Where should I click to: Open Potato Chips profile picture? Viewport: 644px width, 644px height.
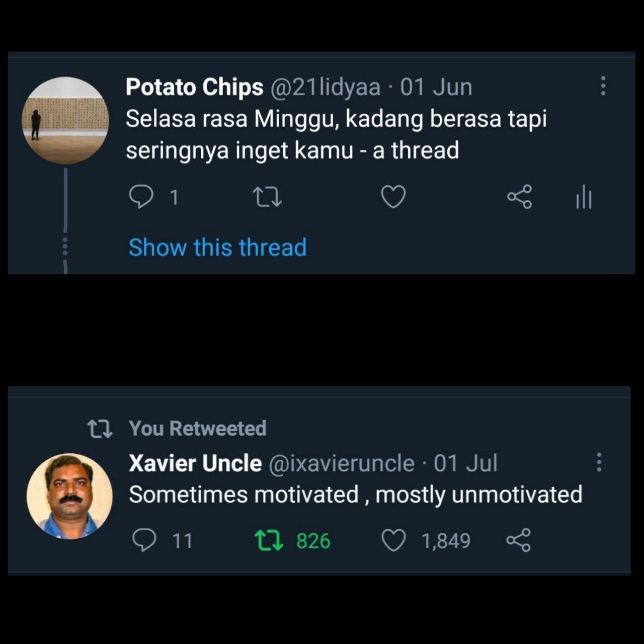point(65,120)
